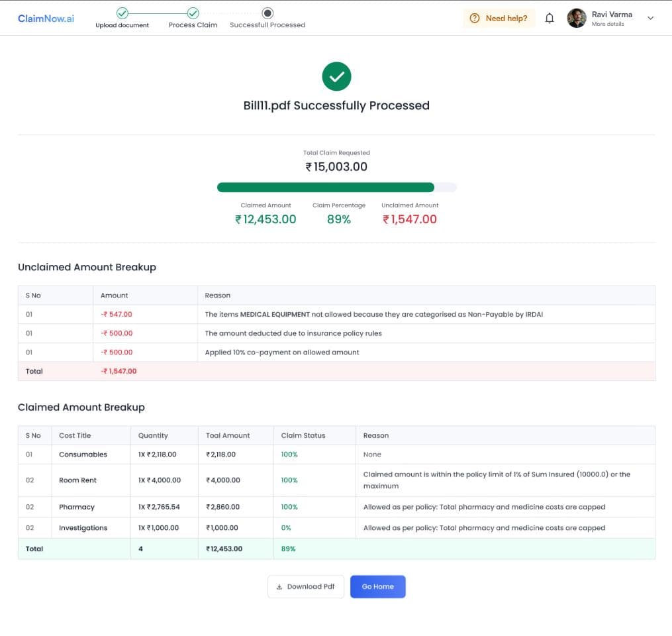Click the question mark help icon

(475, 18)
